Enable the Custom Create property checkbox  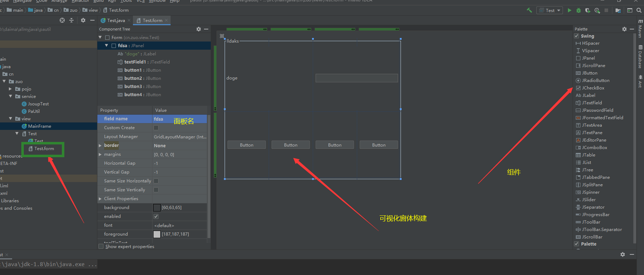[x=156, y=128]
